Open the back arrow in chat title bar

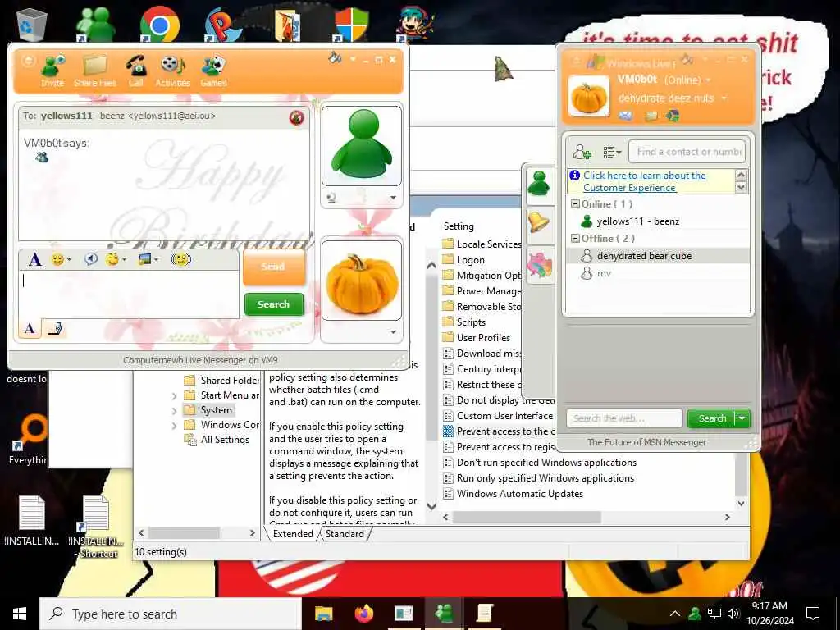pos(28,61)
